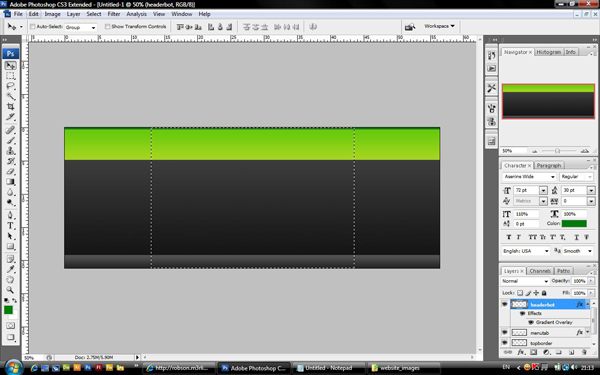The image size is (600, 375).
Task: Open the Layer menu
Action: pyautogui.click(x=73, y=14)
